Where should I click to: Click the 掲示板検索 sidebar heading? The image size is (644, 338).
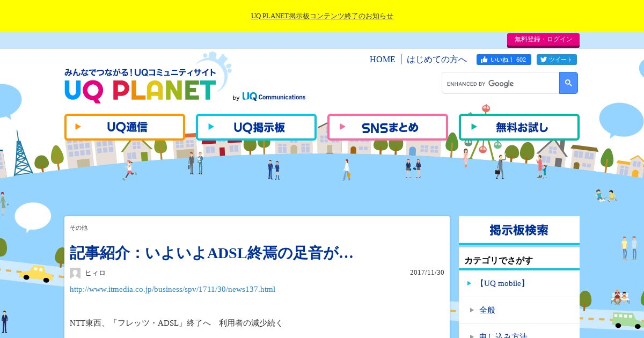click(519, 230)
